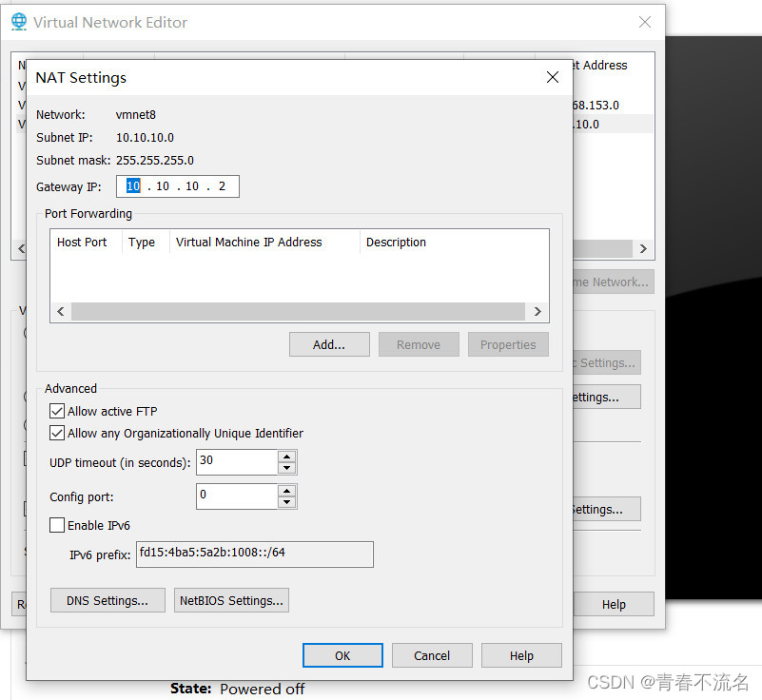Click the UDP timeout value field
This screenshot has height=700, width=762.
237,462
